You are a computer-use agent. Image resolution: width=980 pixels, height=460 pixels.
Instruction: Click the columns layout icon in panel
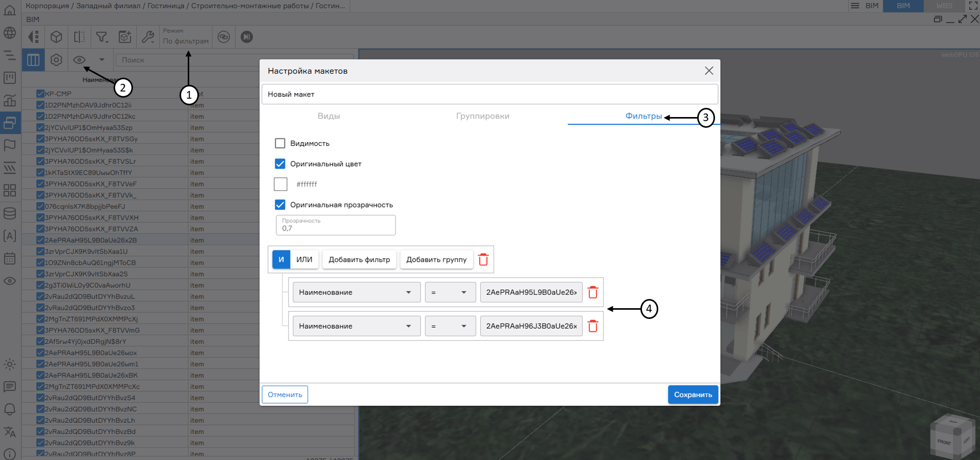(33, 60)
